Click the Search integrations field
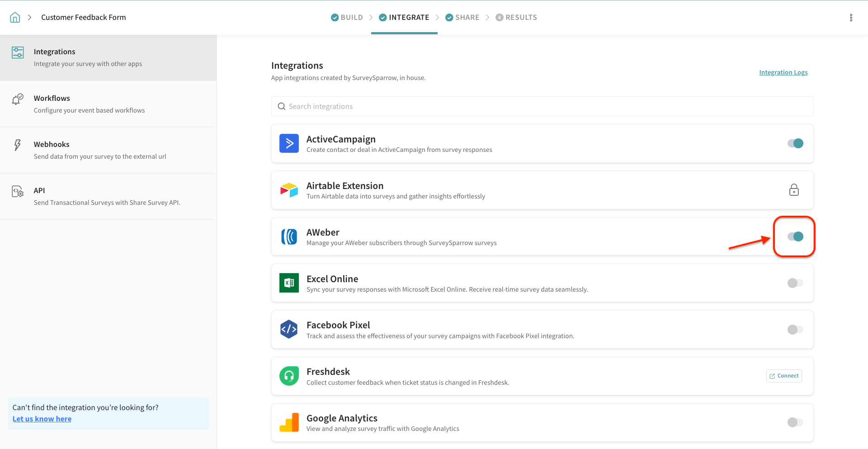 tap(542, 106)
